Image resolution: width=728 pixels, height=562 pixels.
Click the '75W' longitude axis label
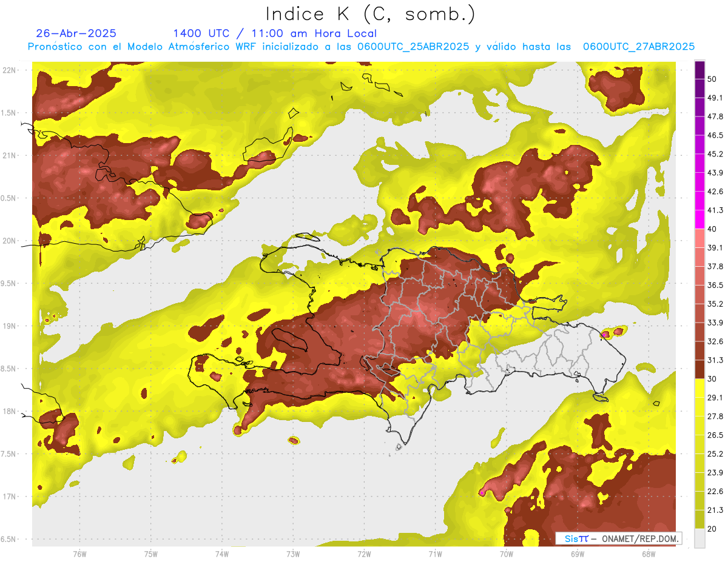(151, 554)
